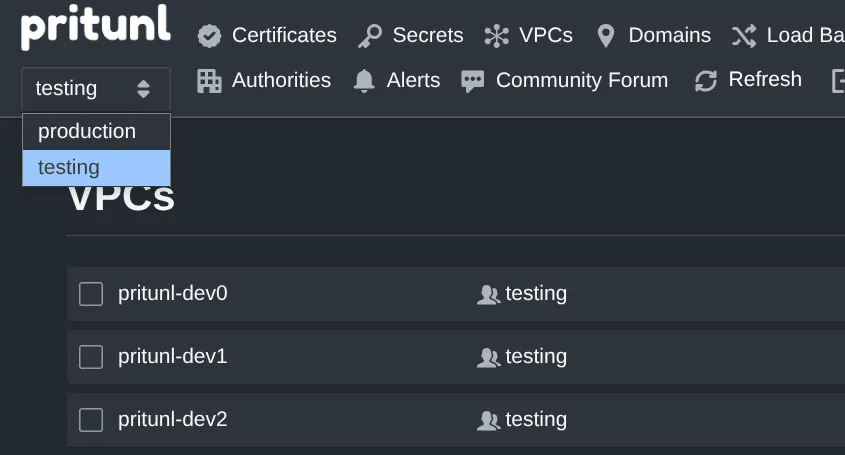Select production from the organization list
The width and height of the screenshot is (845, 455).
point(96,132)
